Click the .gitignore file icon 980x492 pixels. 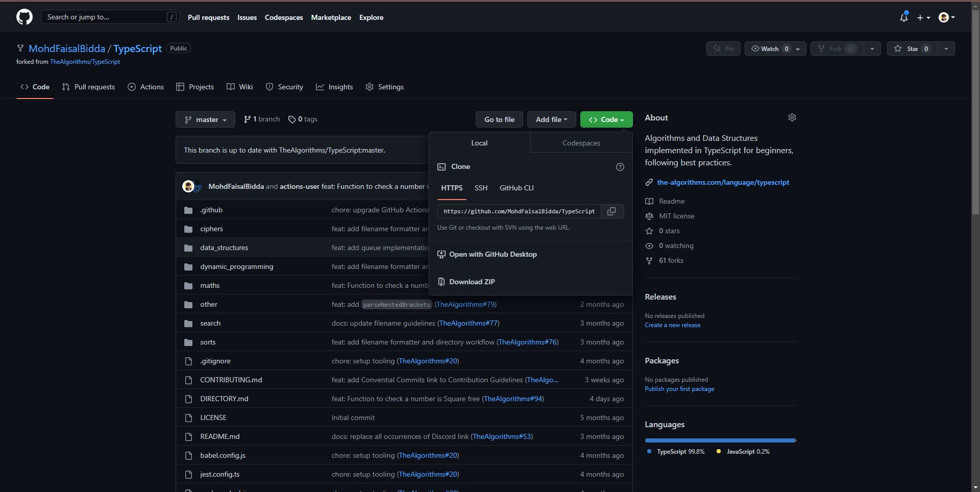(x=188, y=361)
